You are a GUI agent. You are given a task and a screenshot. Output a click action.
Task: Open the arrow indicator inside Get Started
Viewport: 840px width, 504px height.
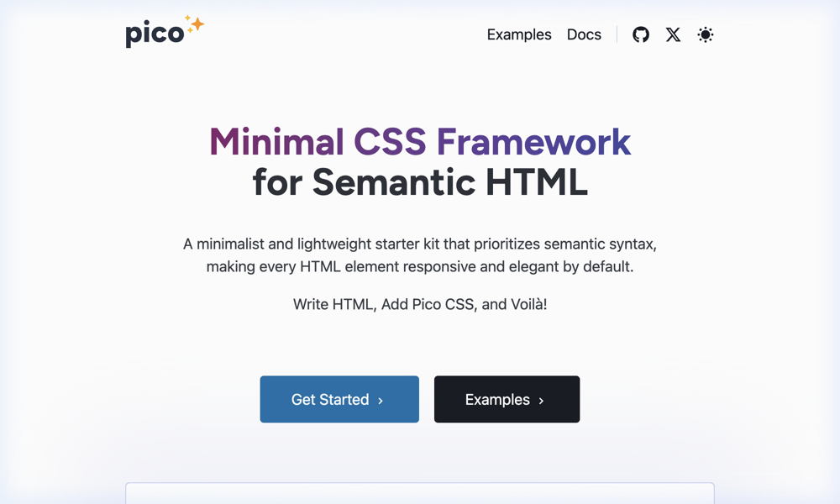click(x=382, y=400)
